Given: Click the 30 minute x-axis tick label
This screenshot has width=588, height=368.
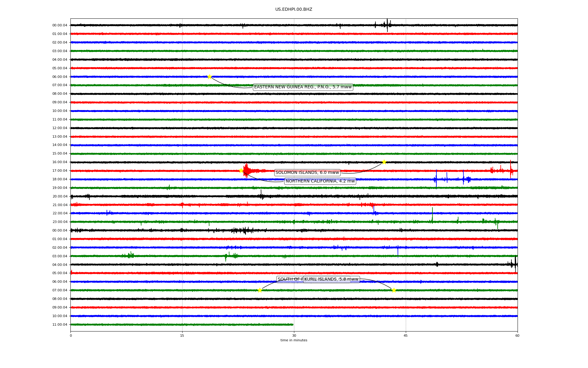Looking at the screenshot, I should (294, 335).
